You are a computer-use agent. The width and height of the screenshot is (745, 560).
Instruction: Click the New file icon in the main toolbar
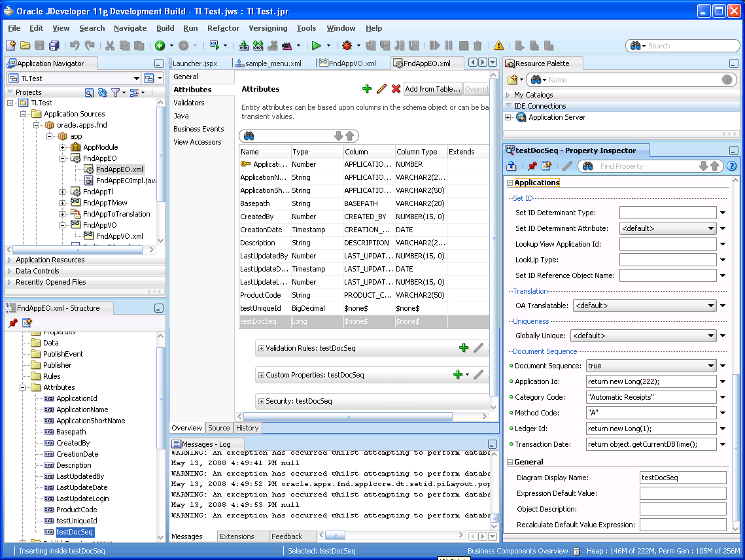[x=11, y=46]
